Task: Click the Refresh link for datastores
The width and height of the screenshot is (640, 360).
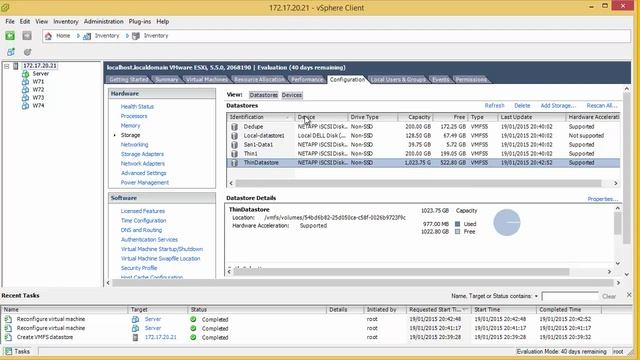Action: click(x=494, y=105)
